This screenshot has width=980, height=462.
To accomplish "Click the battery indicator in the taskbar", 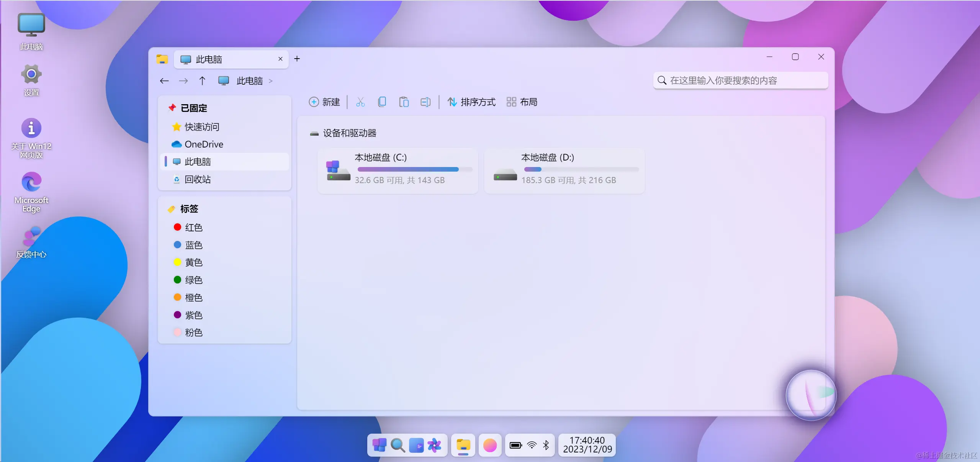I will point(515,445).
